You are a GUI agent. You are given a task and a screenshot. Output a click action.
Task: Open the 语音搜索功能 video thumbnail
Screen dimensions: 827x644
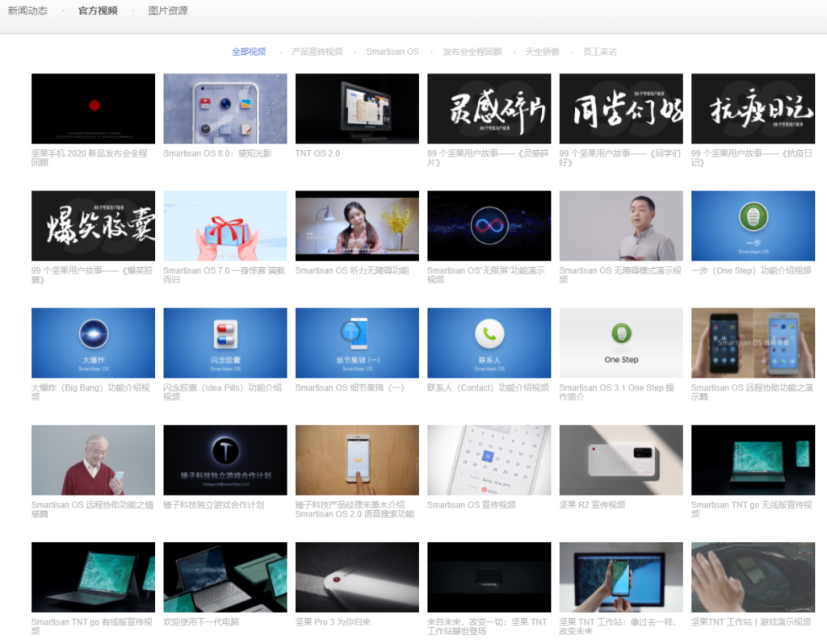(357, 460)
